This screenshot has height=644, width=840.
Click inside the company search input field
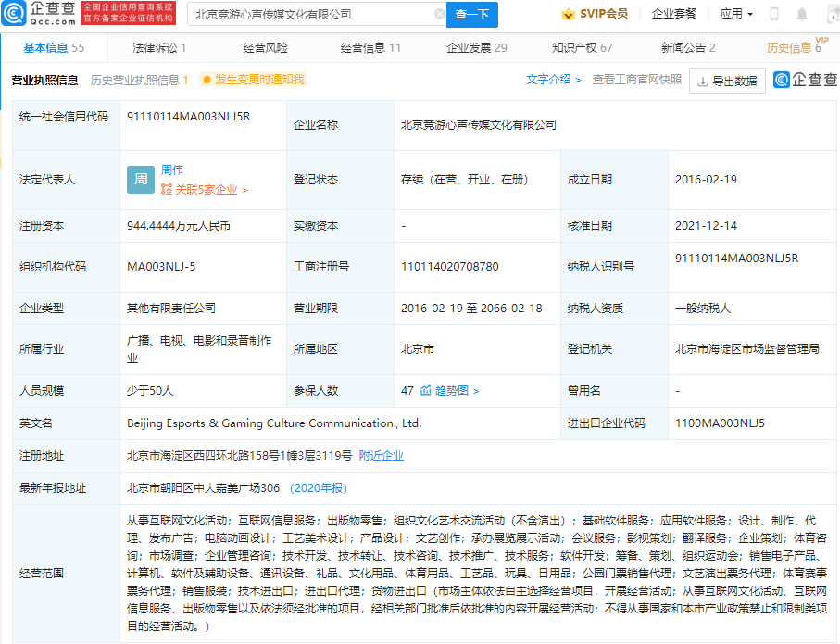(x=310, y=15)
